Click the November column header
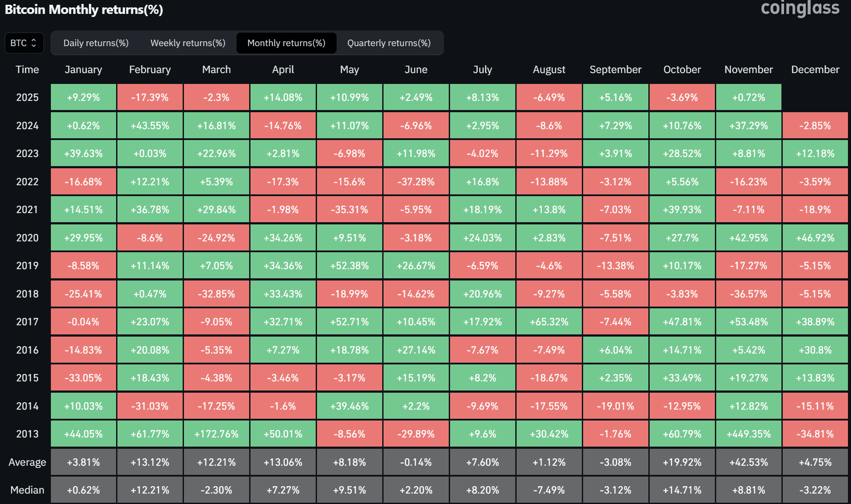 pos(748,70)
